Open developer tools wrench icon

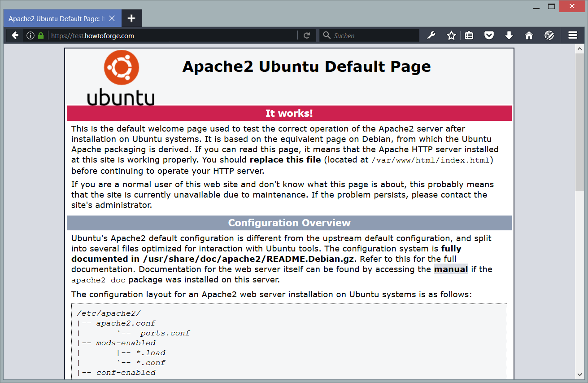(x=431, y=35)
